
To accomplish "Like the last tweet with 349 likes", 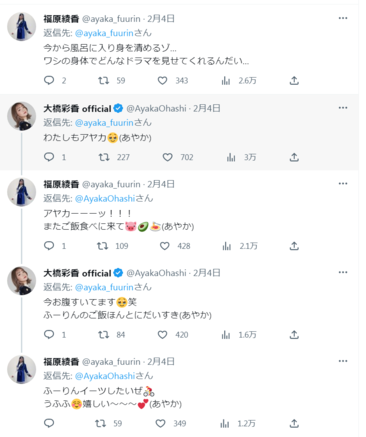I will [x=160, y=423].
